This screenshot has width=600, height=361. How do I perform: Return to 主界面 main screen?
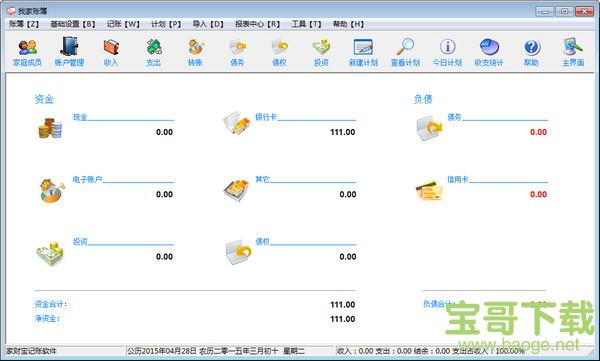(x=573, y=52)
